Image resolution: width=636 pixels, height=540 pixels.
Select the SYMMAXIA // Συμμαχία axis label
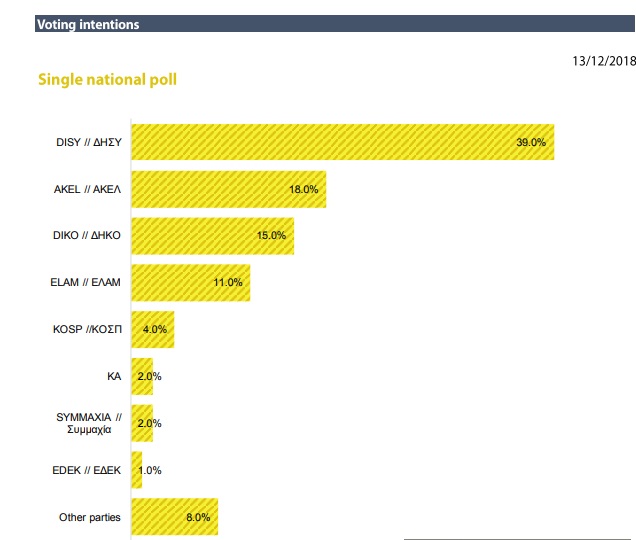(89, 423)
